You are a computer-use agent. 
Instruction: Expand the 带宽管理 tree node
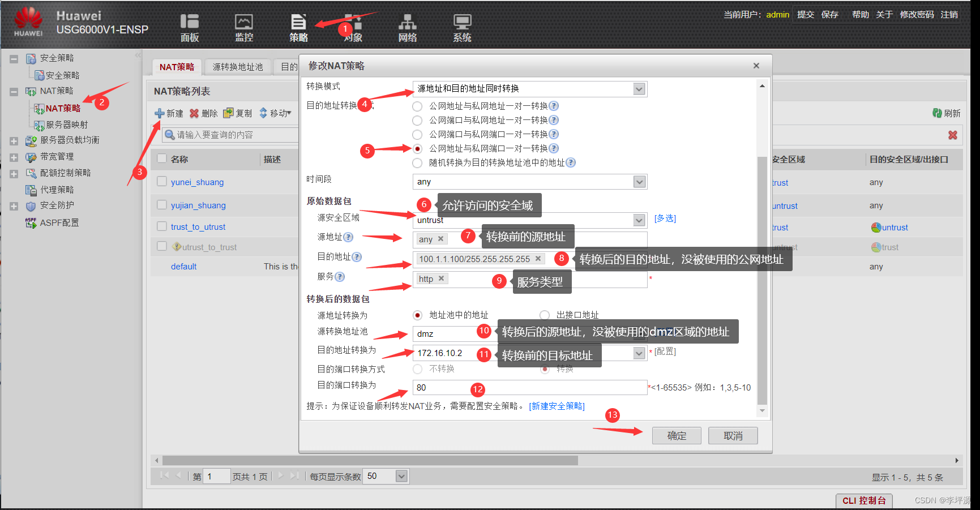tap(14, 157)
